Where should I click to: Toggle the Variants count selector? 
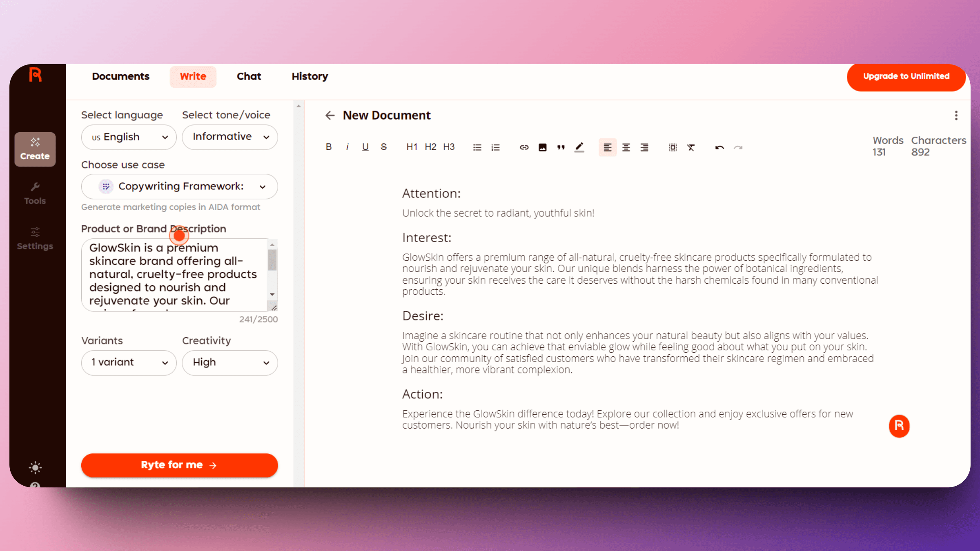coord(128,362)
